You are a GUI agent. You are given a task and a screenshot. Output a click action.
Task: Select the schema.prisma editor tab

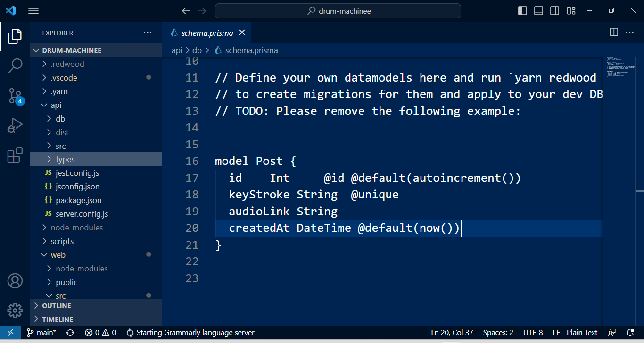(207, 33)
